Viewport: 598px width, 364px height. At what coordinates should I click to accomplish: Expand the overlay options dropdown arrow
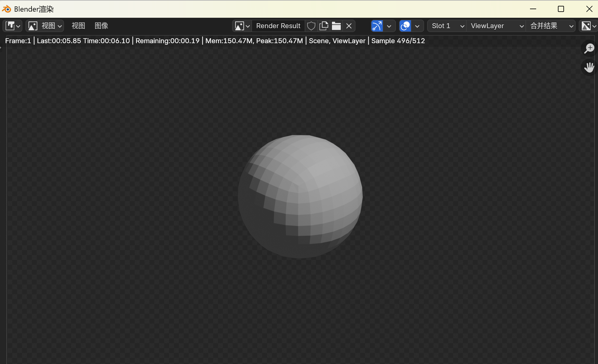[x=417, y=26]
